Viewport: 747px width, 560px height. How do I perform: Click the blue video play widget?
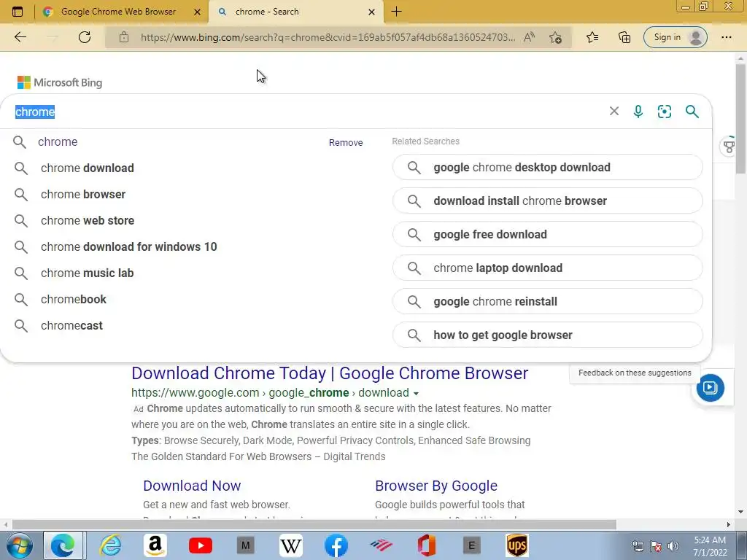(710, 388)
